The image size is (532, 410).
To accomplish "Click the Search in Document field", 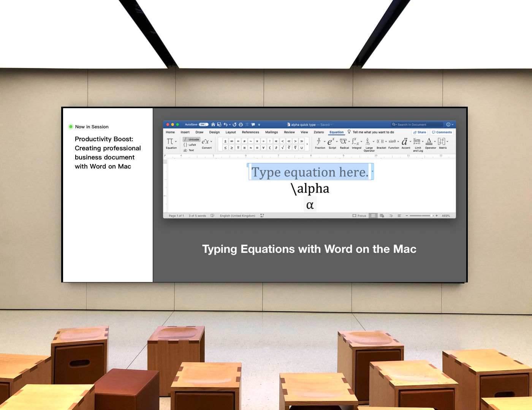I will click(x=417, y=125).
